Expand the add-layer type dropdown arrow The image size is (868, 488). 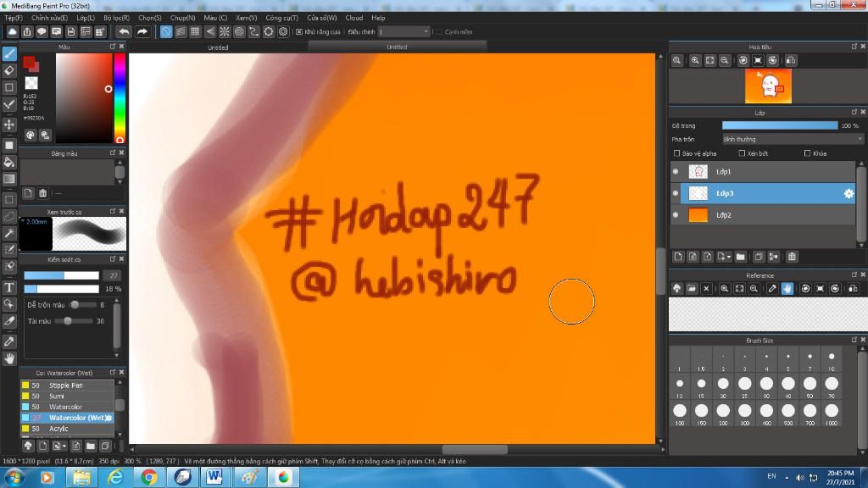point(729,258)
